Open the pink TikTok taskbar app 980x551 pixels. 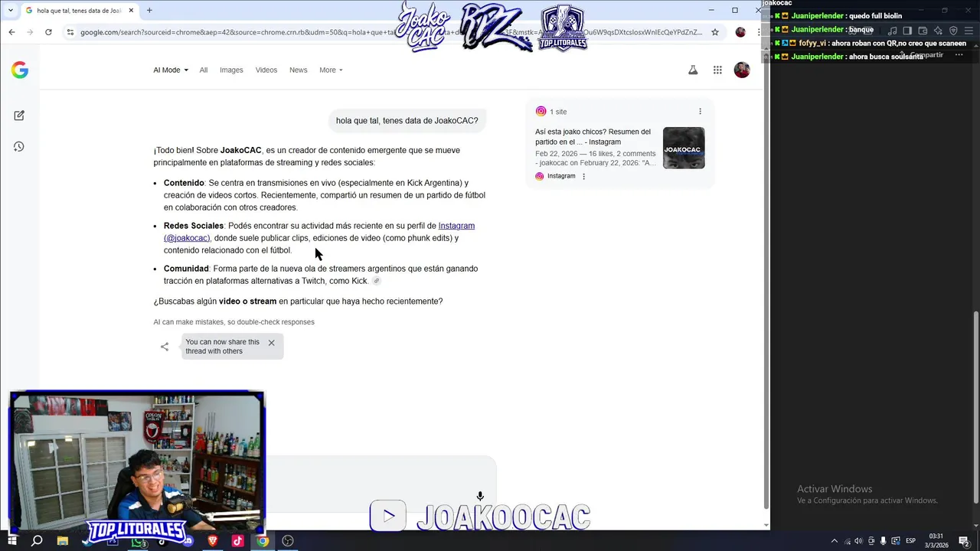coord(237,541)
